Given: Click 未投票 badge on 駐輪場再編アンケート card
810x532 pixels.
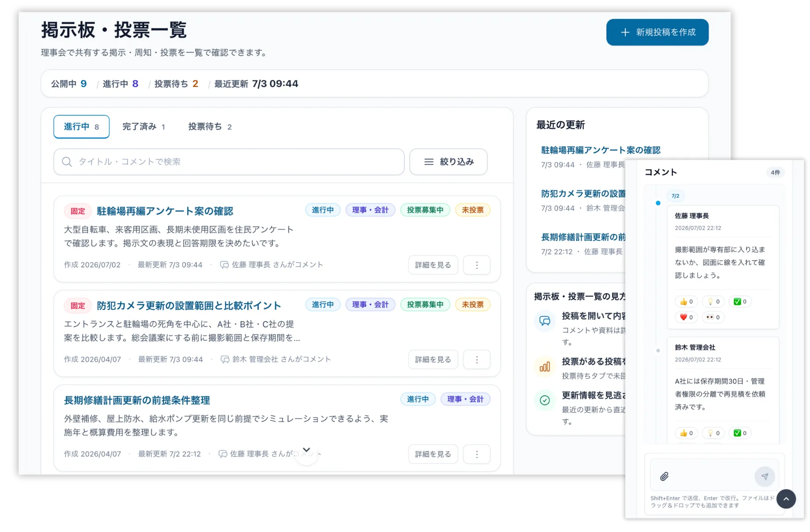Looking at the screenshot, I should tap(472, 210).
